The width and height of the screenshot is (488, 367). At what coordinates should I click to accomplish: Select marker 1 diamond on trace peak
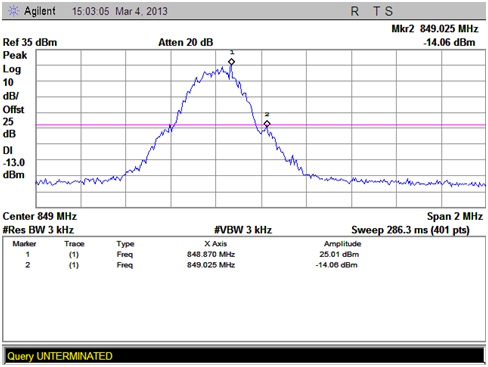[x=231, y=62]
